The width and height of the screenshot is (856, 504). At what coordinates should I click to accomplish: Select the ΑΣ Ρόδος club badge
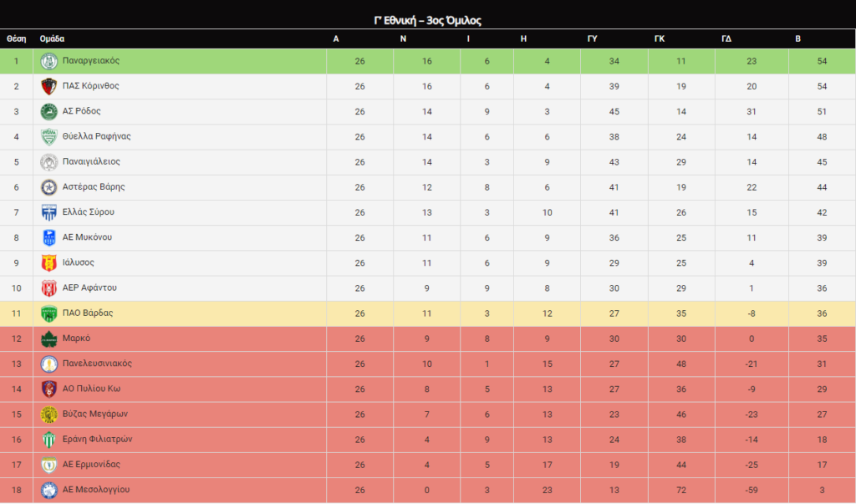click(x=49, y=111)
